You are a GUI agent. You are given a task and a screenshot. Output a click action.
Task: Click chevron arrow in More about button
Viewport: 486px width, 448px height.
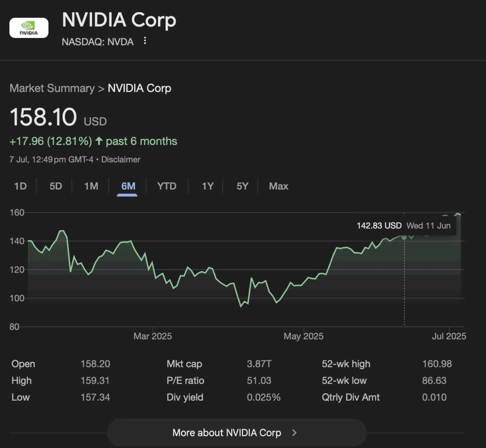click(x=294, y=433)
